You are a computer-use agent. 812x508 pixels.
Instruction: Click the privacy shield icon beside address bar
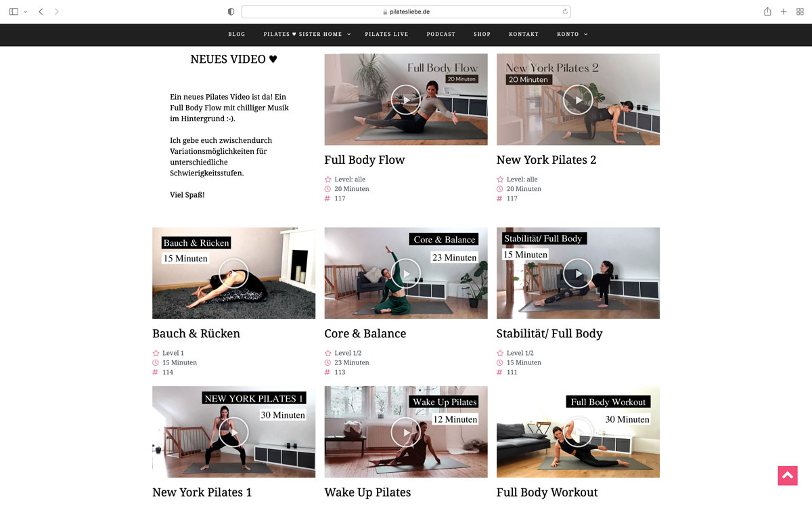pyautogui.click(x=231, y=12)
